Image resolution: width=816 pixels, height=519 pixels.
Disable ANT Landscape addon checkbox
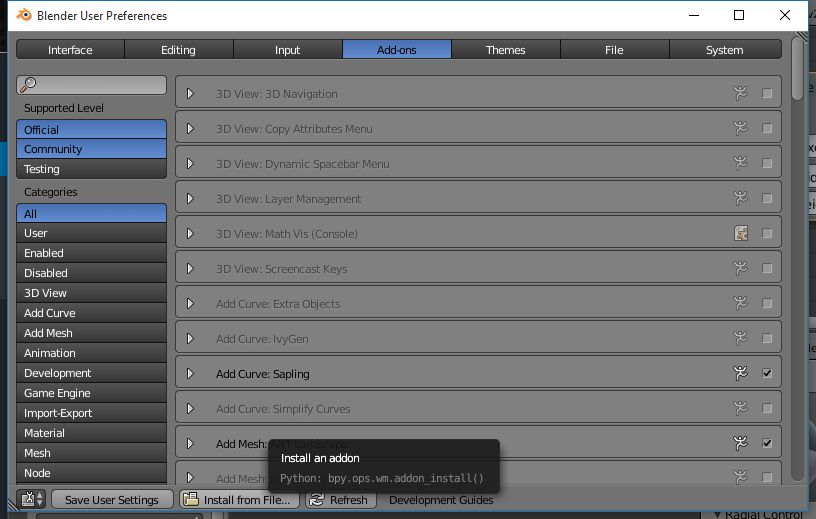767,443
